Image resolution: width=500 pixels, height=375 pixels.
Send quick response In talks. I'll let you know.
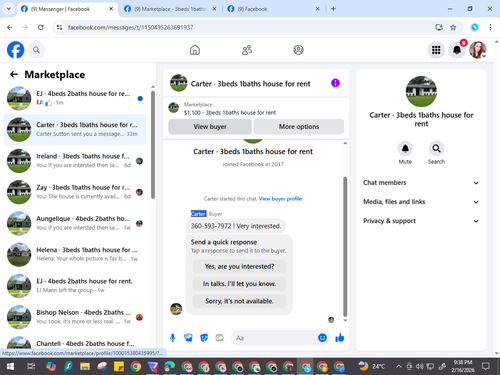239,284
